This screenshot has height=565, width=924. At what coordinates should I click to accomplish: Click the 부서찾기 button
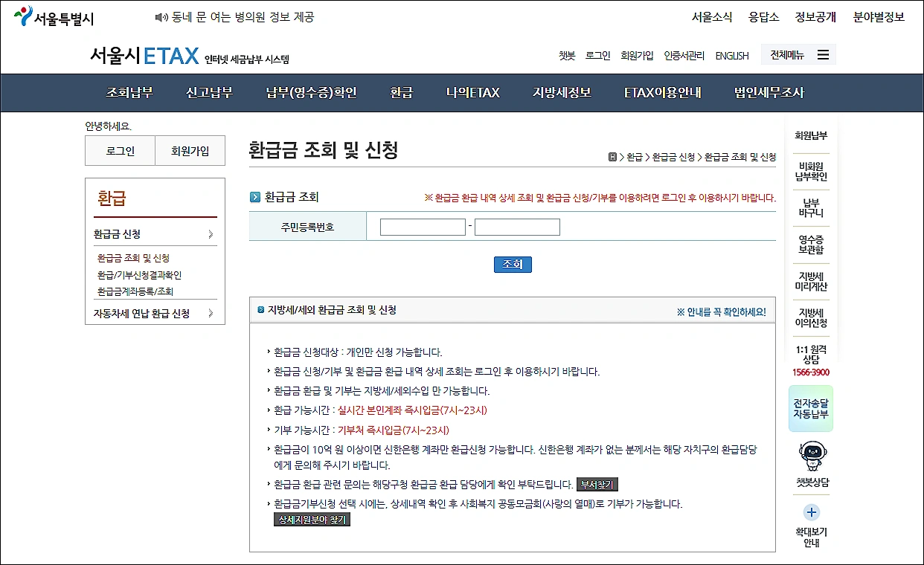[x=597, y=485]
